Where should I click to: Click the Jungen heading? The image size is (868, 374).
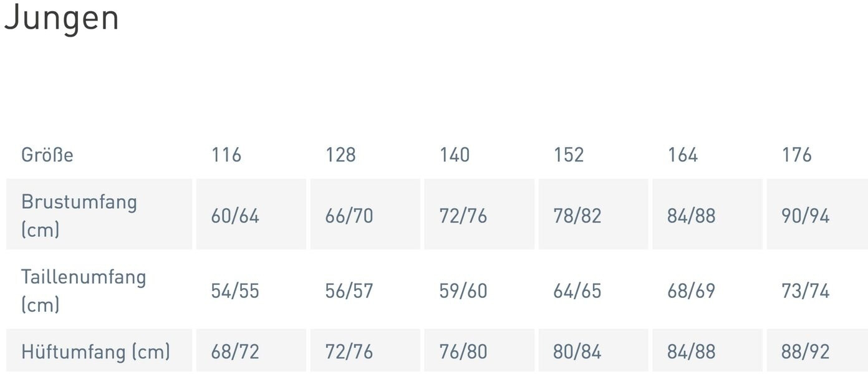(x=61, y=18)
